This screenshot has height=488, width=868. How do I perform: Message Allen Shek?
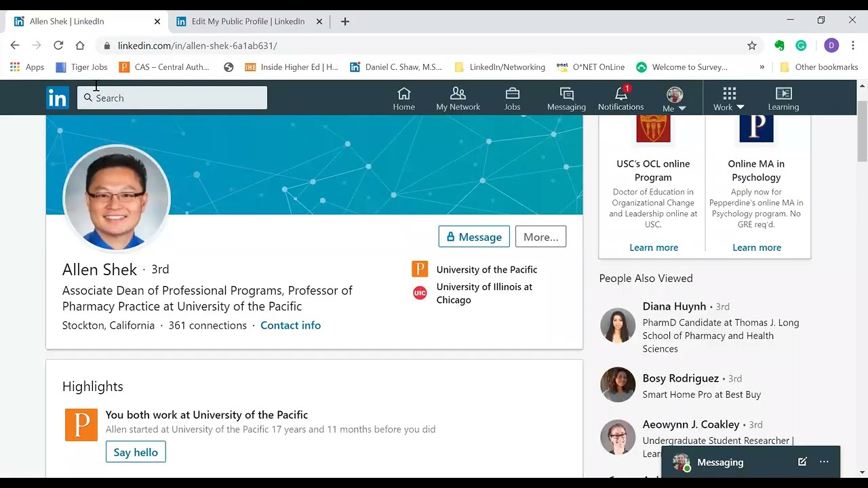(x=474, y=237)
